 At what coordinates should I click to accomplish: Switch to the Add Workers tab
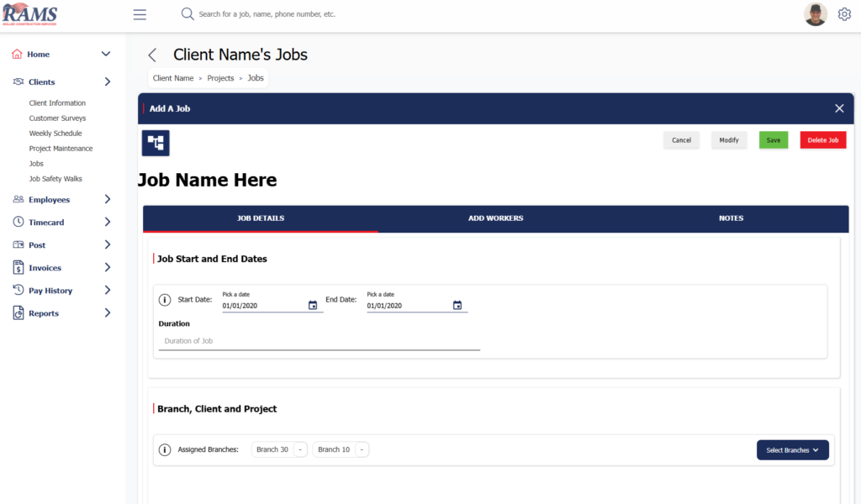point(495,218)
